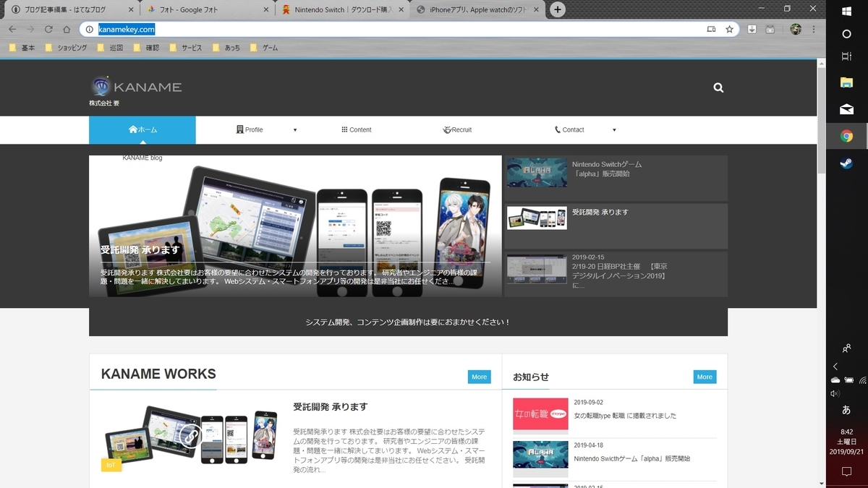This screenshot has height=488, width=868.
Task: Show hidden tray icons chevron
Action: [835, 367]
